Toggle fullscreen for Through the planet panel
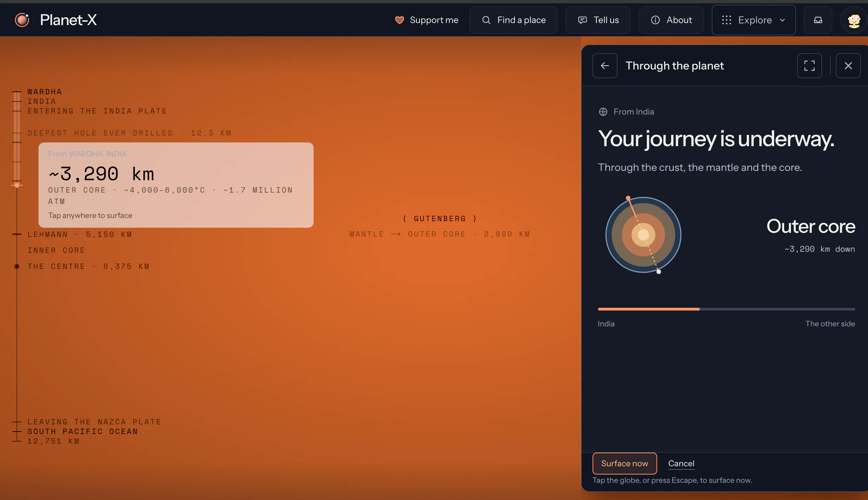Viewport: 868px width, 500px height. tap(810, 66)
